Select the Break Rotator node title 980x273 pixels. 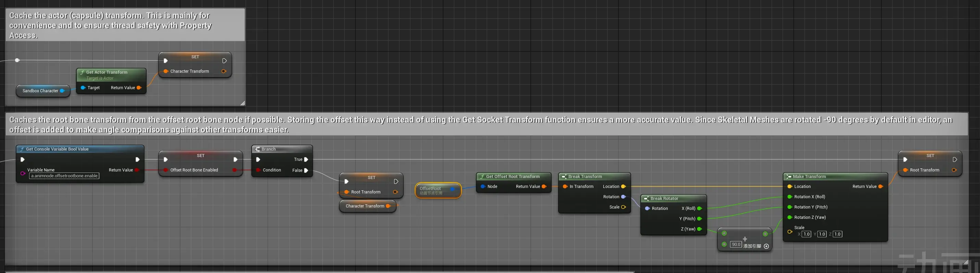[x=664, y=198]
